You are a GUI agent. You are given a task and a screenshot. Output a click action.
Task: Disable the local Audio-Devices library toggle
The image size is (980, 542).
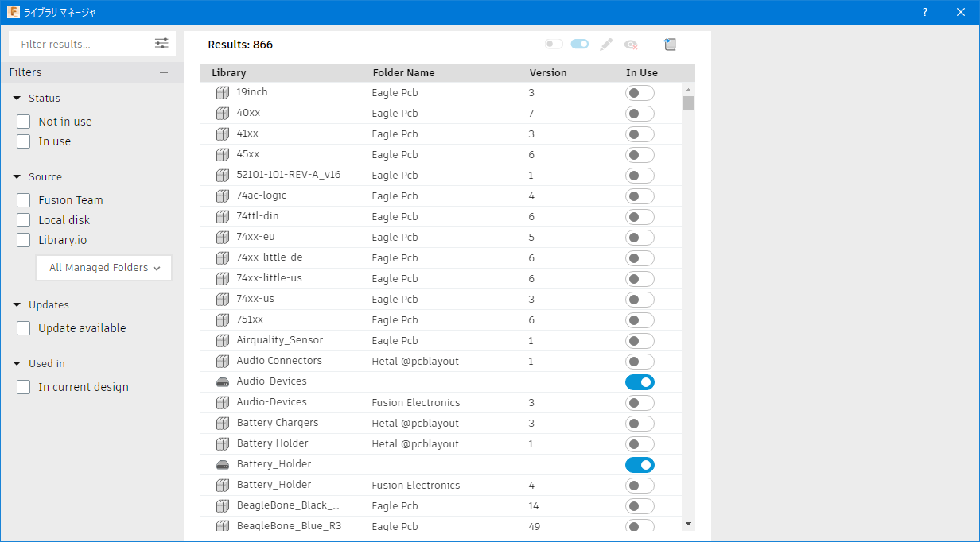coord(640,382)
